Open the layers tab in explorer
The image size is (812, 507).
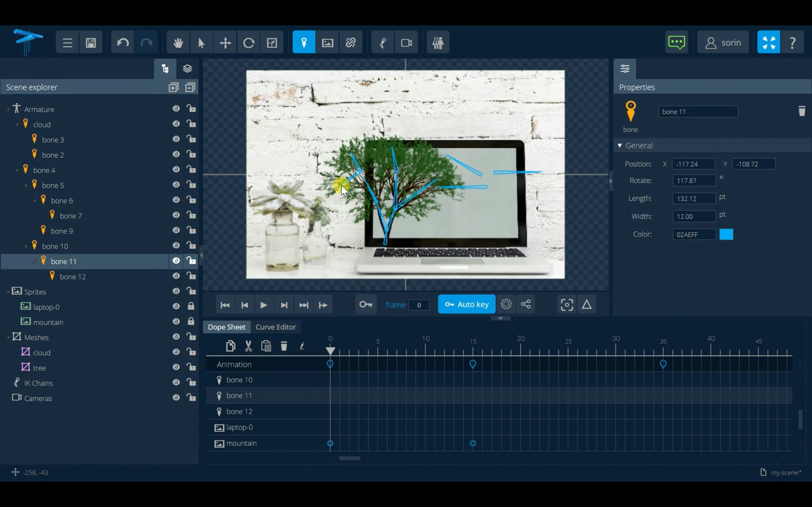coord(187,69)
